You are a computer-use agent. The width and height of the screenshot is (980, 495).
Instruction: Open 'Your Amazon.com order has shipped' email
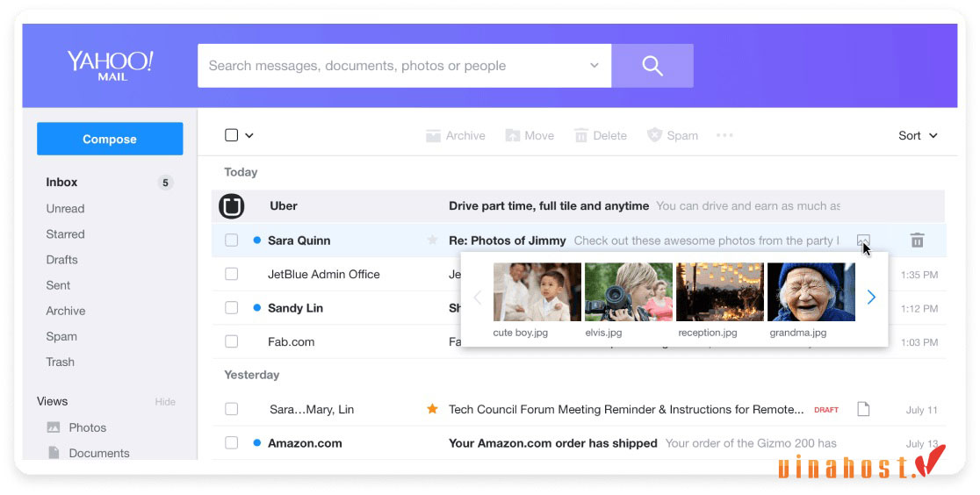553,443
